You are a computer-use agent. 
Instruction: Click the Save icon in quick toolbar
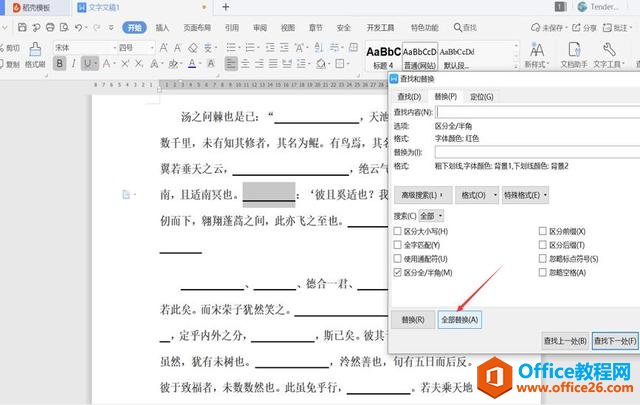pos(22,27)
